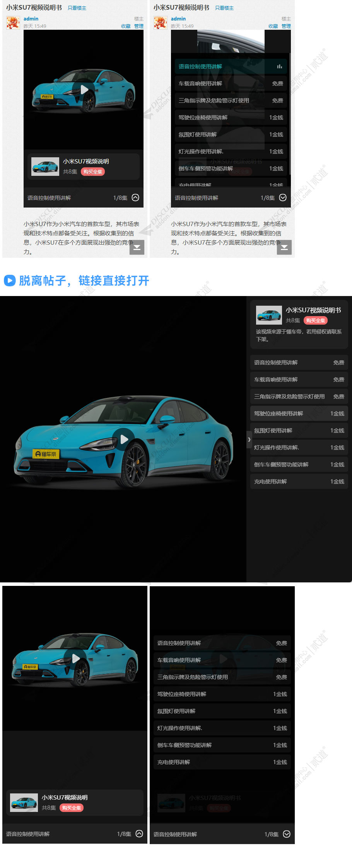Viewport: 352px width, 868px height.
Task: Select 倒车车侧预警功能讲解 in the desktop sidebar
Action: [x=299, y=465]
